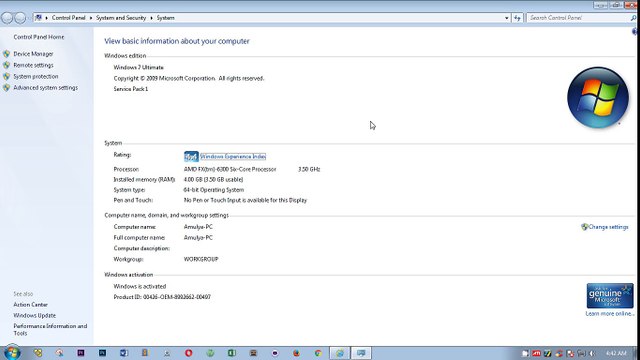Open the Windows Experience Index link
This screenshot has width=640, height=360.
(x=233, y=156)
